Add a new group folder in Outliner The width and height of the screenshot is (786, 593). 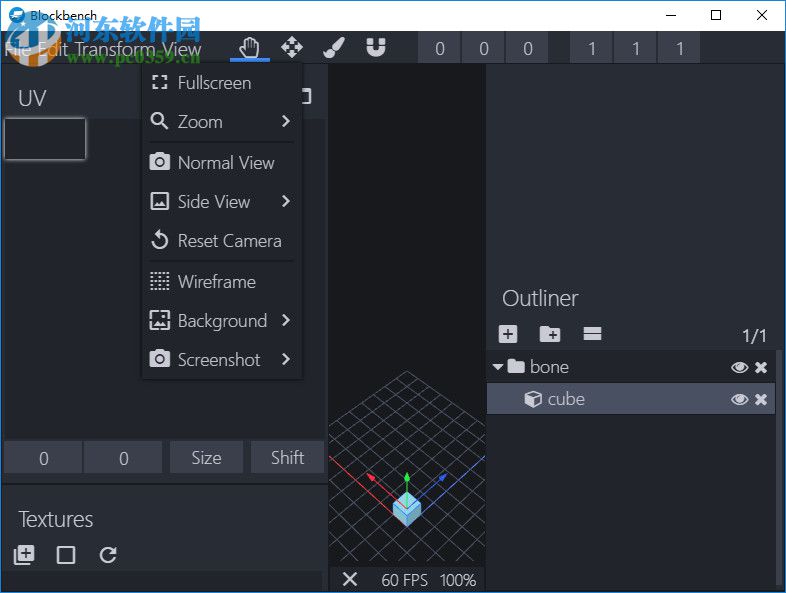[549, 334]
